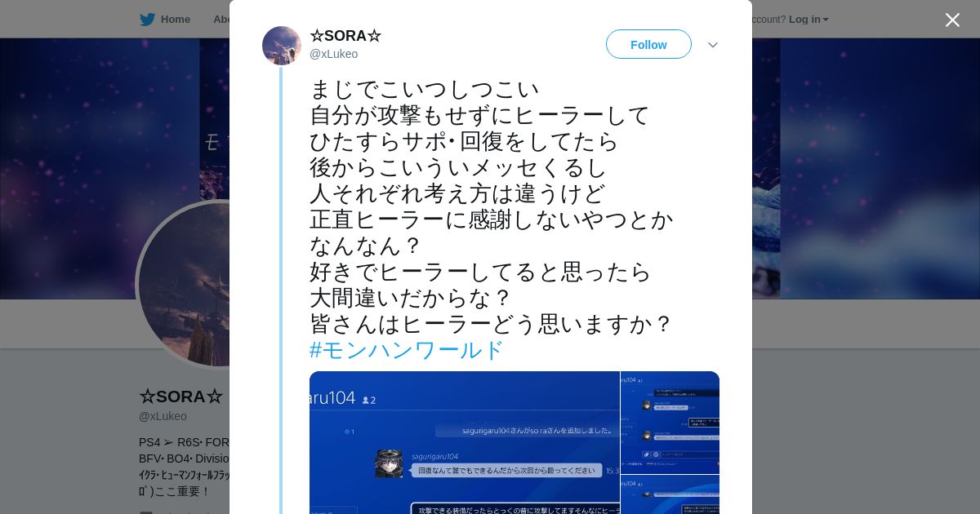The image size is (980, 514).
Task: Close the tweet overlay with X
Action: pyautogui.click(x=952, y=20)
